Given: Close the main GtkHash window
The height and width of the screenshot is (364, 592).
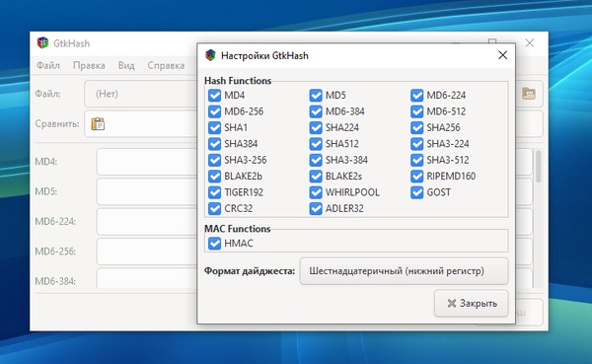Looking at the screenshot, I should [529, 43].
